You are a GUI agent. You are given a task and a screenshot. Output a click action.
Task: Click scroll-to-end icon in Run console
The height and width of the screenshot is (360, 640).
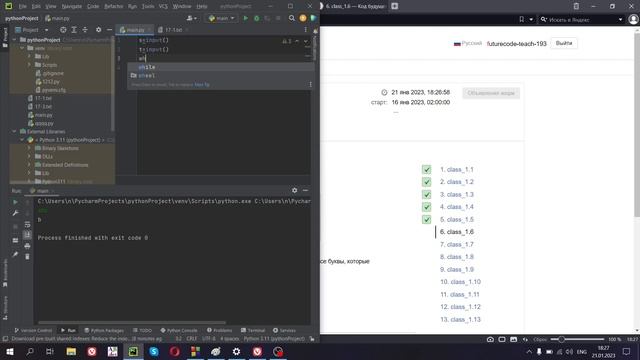27,235
